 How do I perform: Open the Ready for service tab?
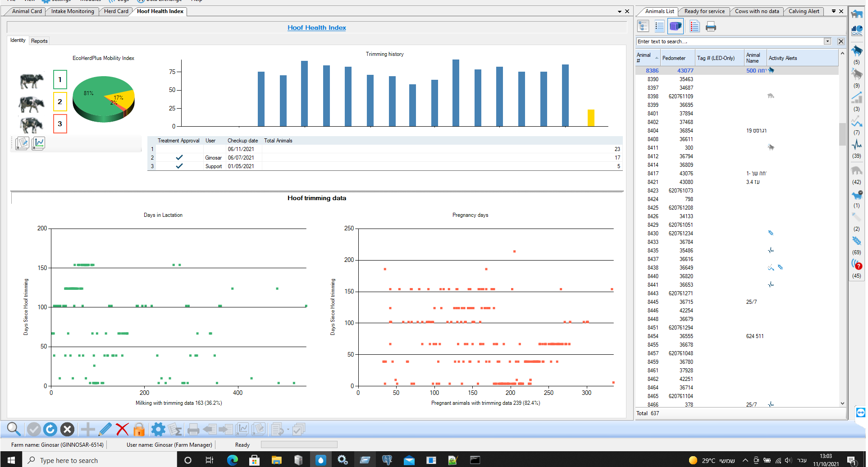pos(704,11)
